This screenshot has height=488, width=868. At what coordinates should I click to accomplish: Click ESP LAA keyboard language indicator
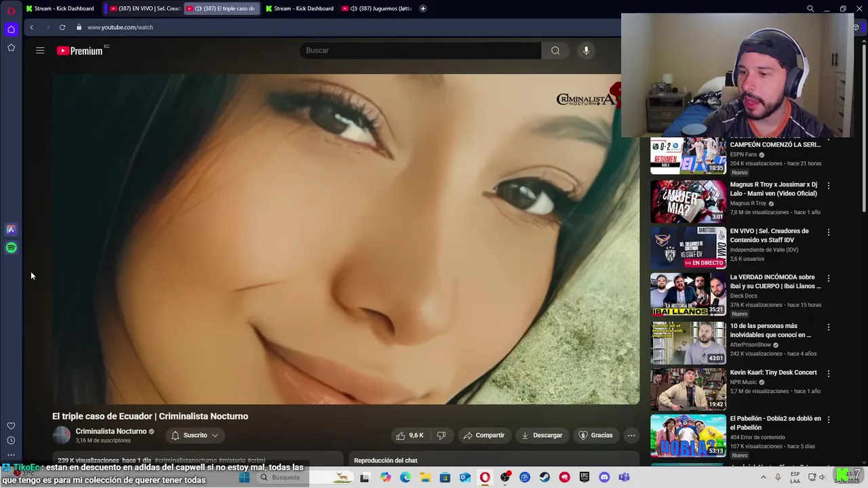795,477
